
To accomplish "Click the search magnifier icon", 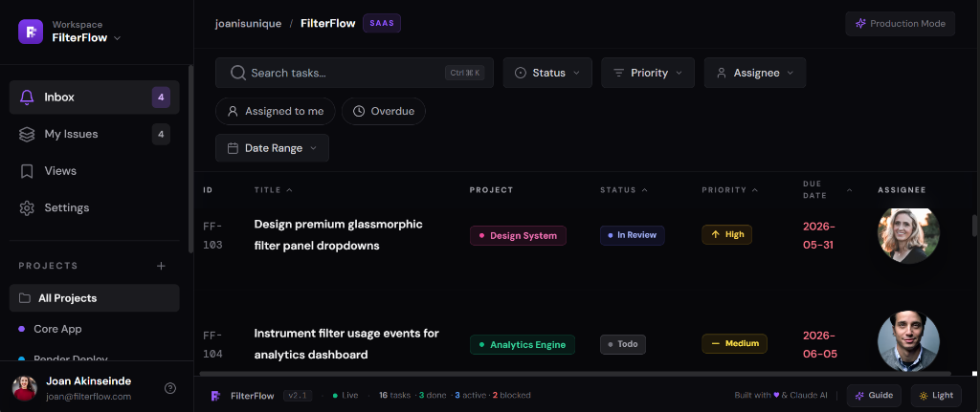I will 238,73.
